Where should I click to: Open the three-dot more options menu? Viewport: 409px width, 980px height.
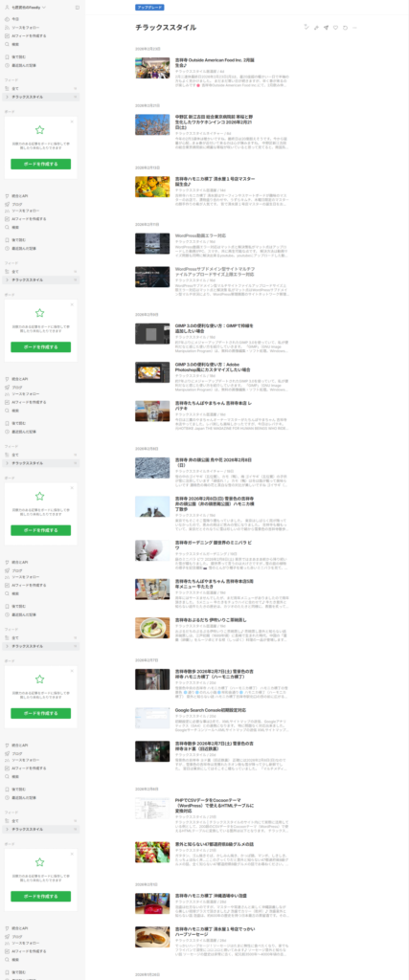coord(354,28)
